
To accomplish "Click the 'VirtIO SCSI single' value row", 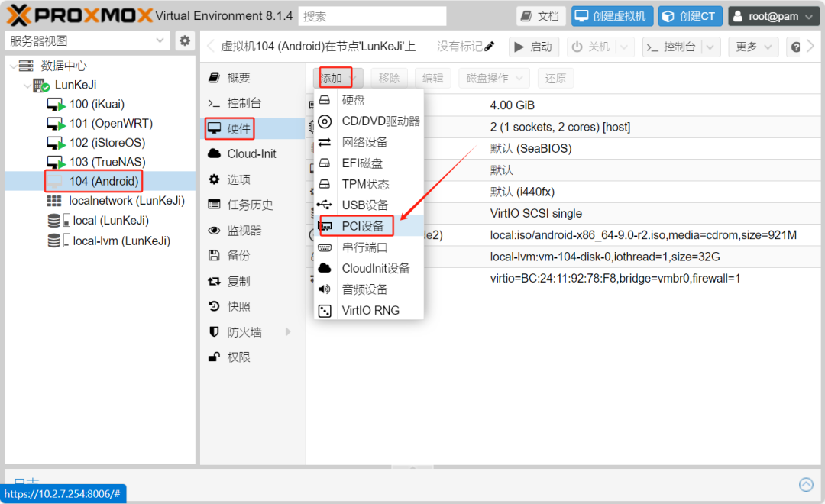I will click(535, 213).
